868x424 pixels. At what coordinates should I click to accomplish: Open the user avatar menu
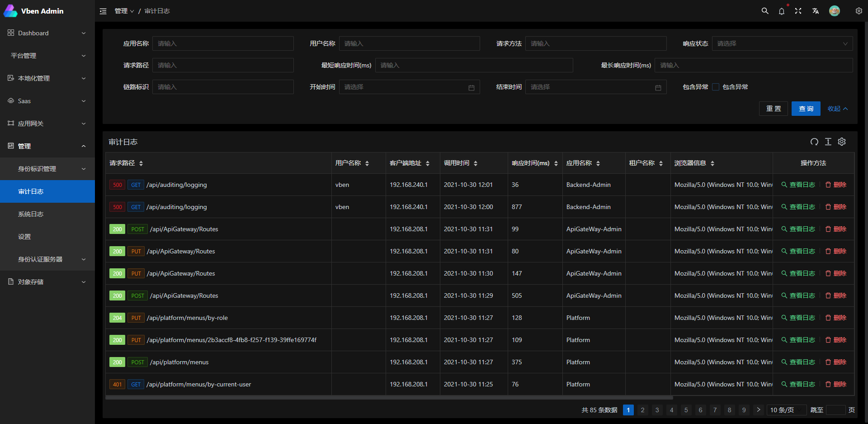[x=835, y=10]
